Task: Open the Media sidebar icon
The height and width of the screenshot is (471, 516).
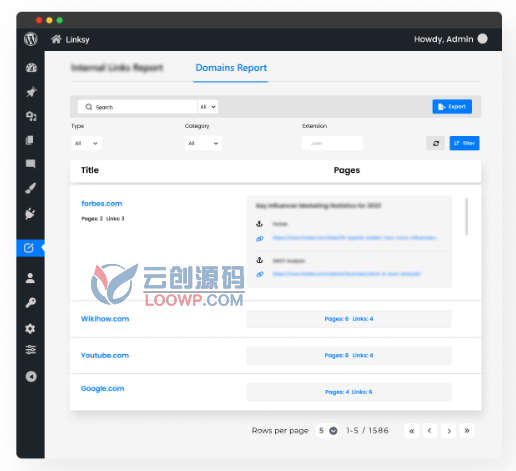Action: 31,116
